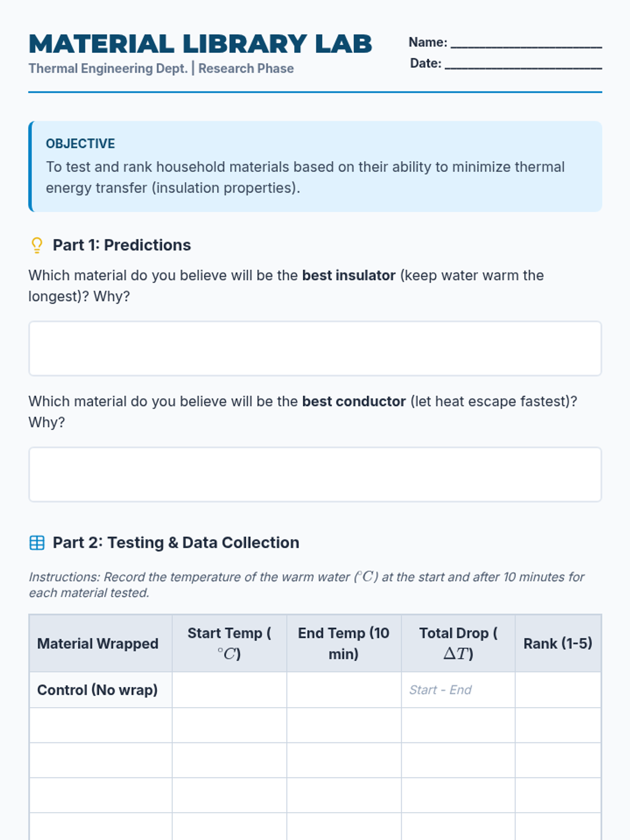Click the best insulator answer box
The width and height of the screenshot is (630, 840).
pos(315,349)
